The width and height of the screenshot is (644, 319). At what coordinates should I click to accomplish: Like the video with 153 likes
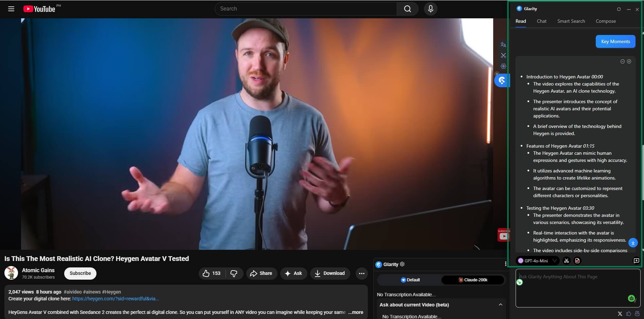tap(212, 274)
